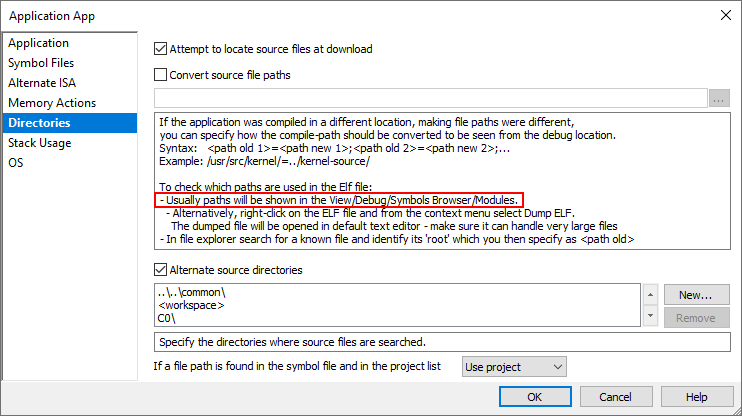Open Help for this dialog
Viewport: 742px width, 416px height.
(697, 397)
